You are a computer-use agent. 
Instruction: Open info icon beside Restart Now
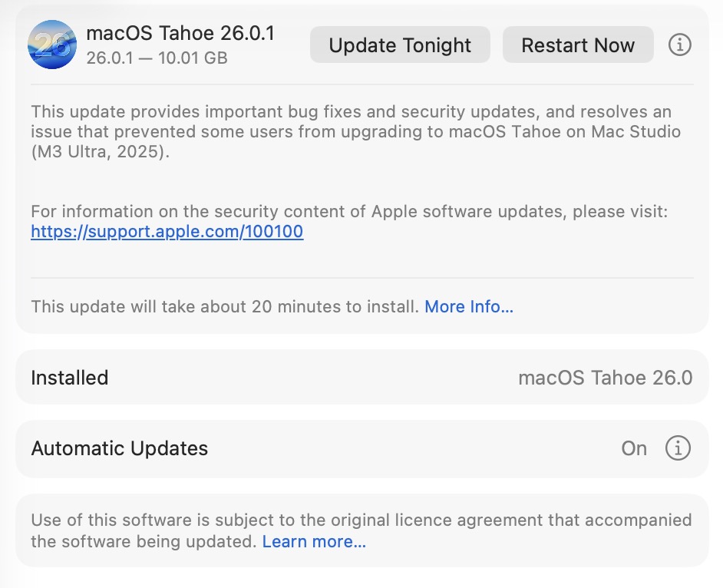(679, 45)
